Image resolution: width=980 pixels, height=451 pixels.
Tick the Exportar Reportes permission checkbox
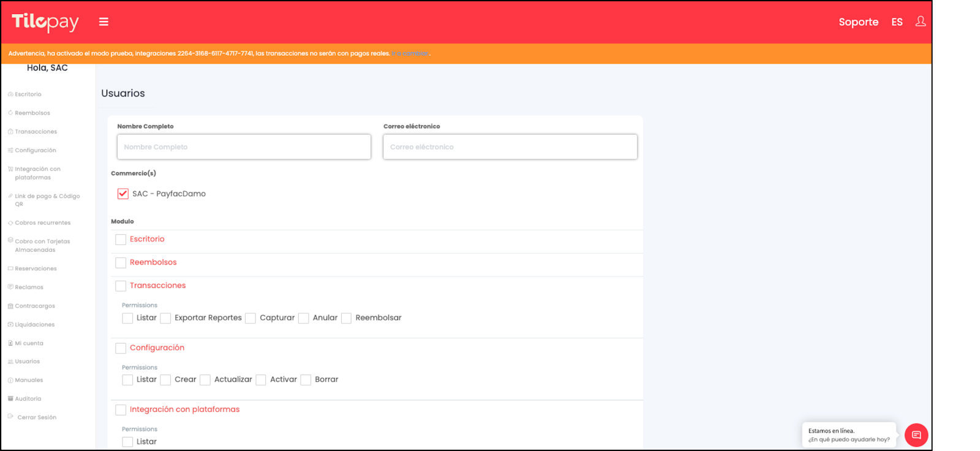tap(165, 318)
